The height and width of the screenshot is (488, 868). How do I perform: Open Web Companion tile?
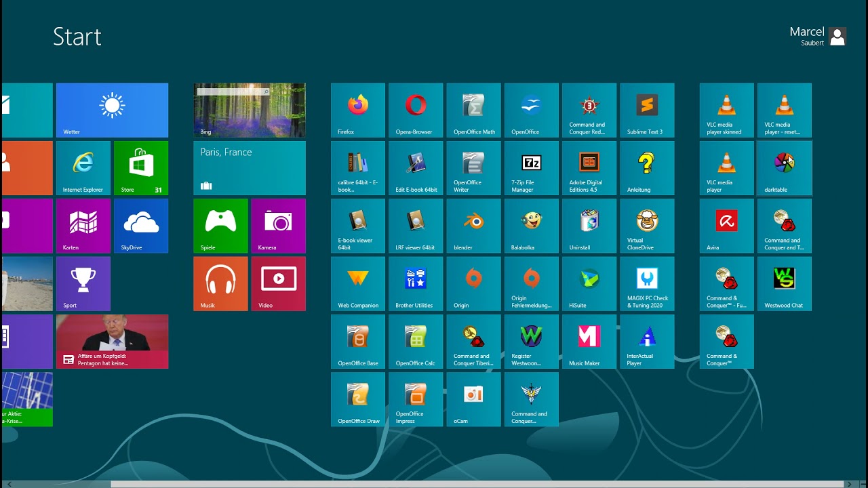358,284
